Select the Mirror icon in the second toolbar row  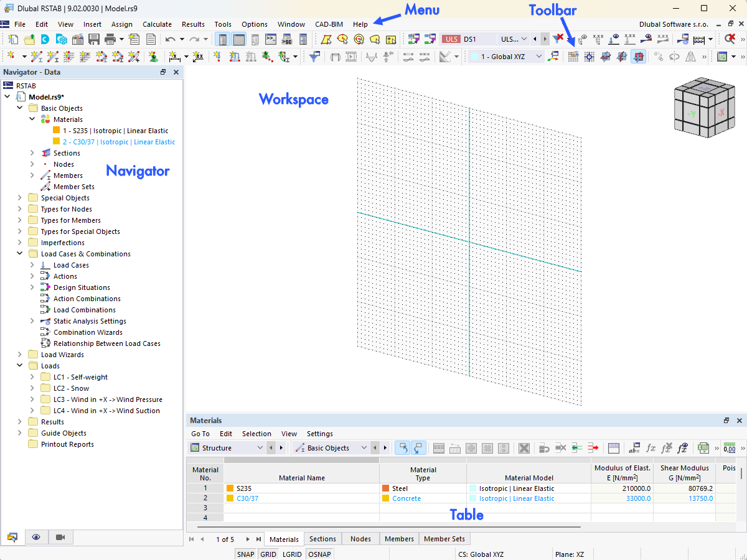tap(692, 57)
